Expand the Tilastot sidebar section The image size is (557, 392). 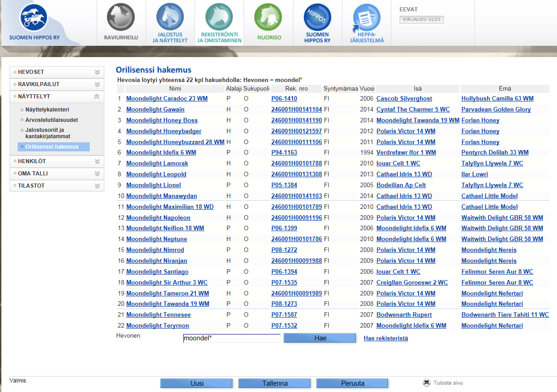tap(57, 186)
